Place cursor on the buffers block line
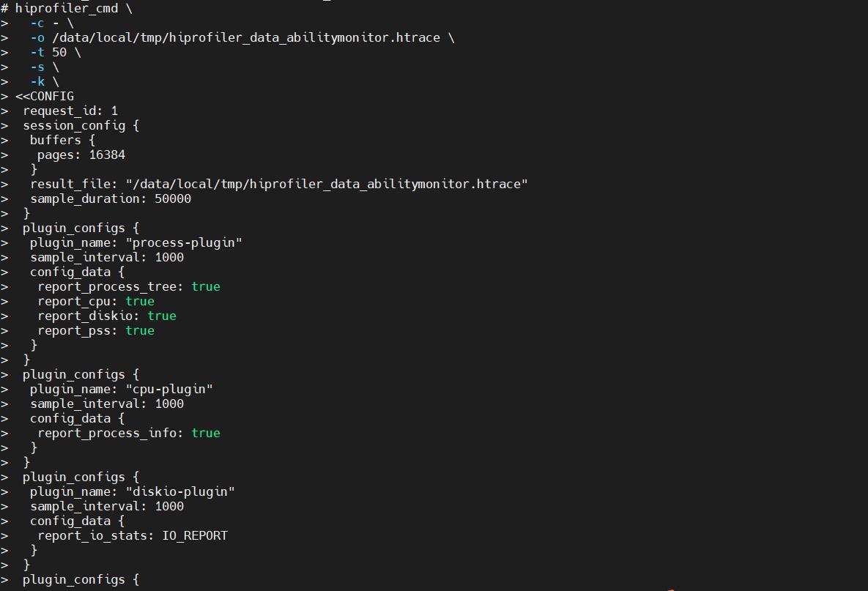868x591 pixels. click(62, 141)
